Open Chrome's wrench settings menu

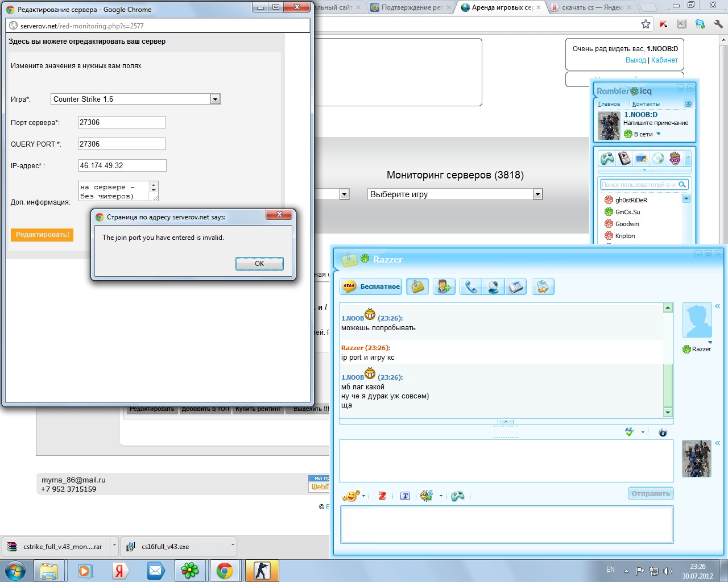718,24
